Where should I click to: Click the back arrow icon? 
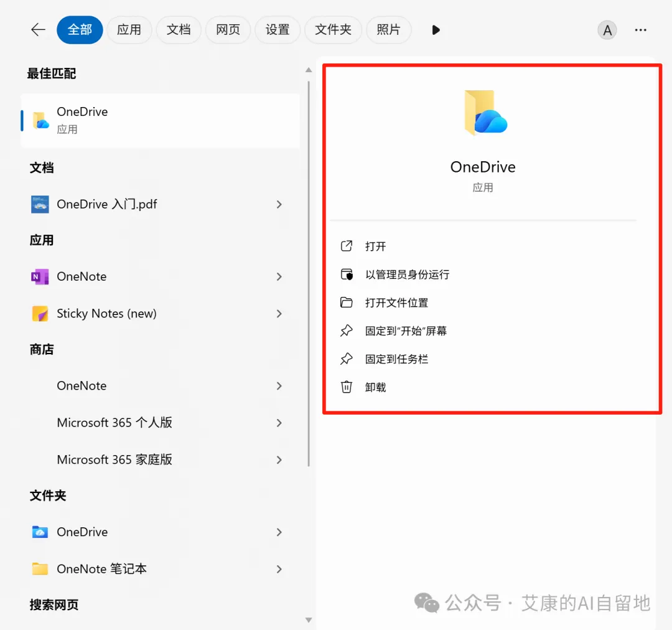(38, 30)
